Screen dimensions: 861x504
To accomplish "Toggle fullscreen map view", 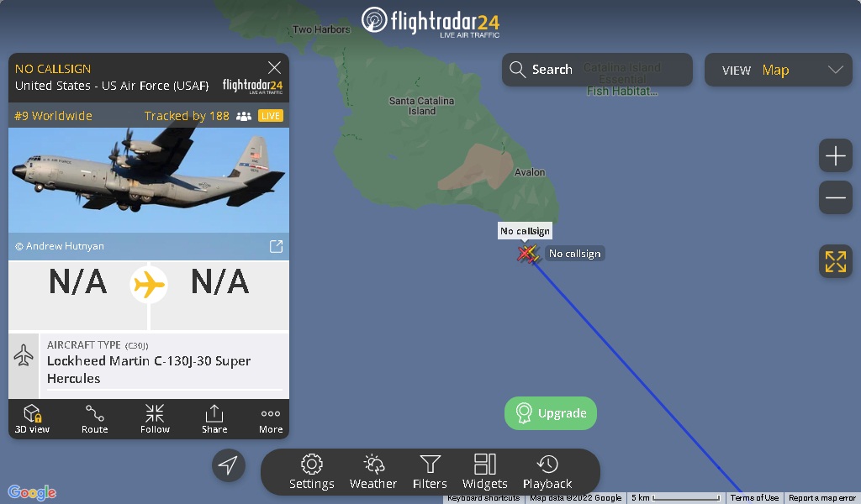I will (835, 261).
